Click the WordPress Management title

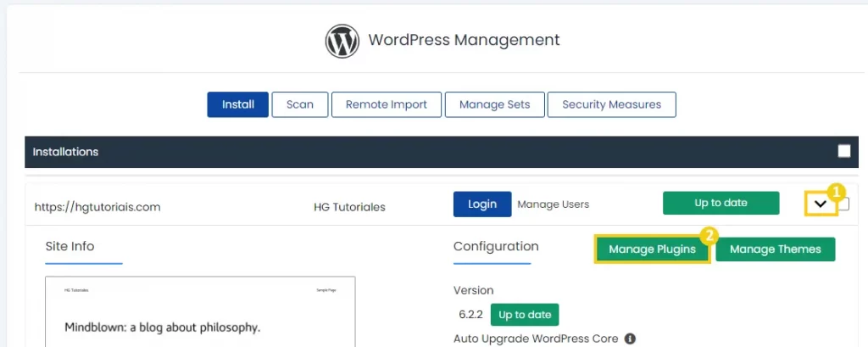pos(464,41)
